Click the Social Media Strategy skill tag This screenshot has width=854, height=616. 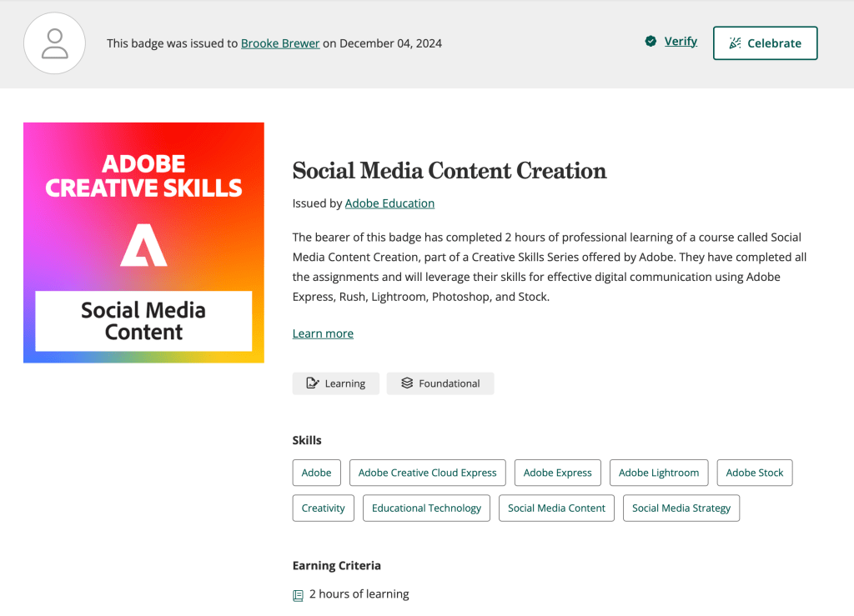pyautogui.click(x=681, y=508)
